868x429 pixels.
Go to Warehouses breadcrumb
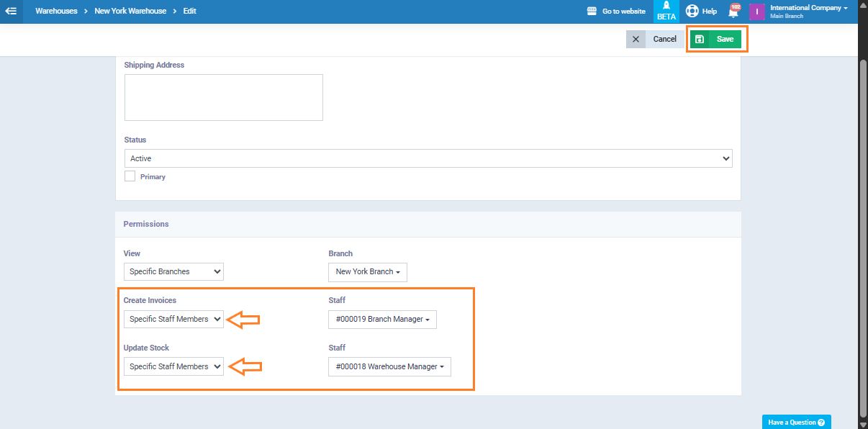(56, 12)
